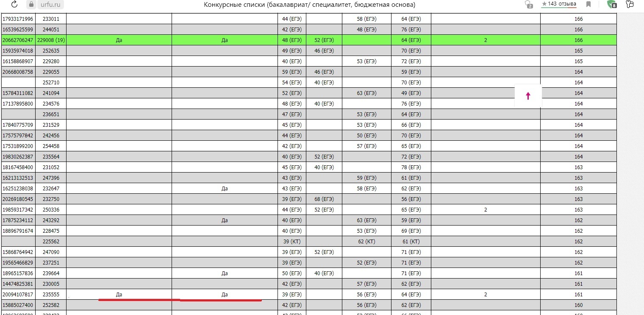644x315 pixels.
Task: Select the Да cell in row 243292
Action: [x=225, y=220]
